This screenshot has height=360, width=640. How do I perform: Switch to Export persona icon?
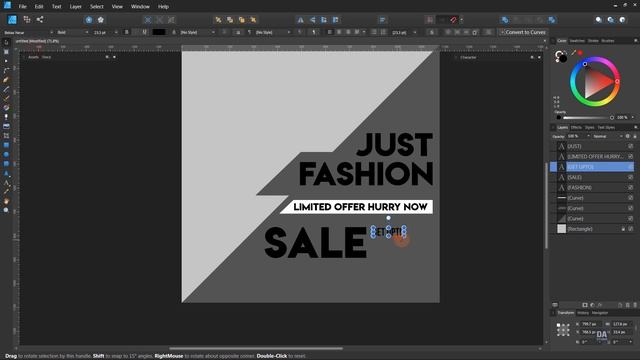coord(40,20)
